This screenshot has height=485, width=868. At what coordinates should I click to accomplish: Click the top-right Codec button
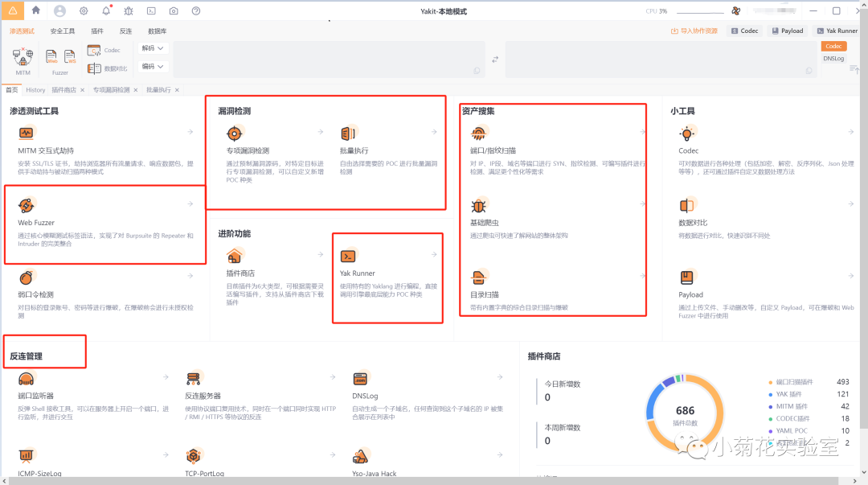tap(744, 31)
